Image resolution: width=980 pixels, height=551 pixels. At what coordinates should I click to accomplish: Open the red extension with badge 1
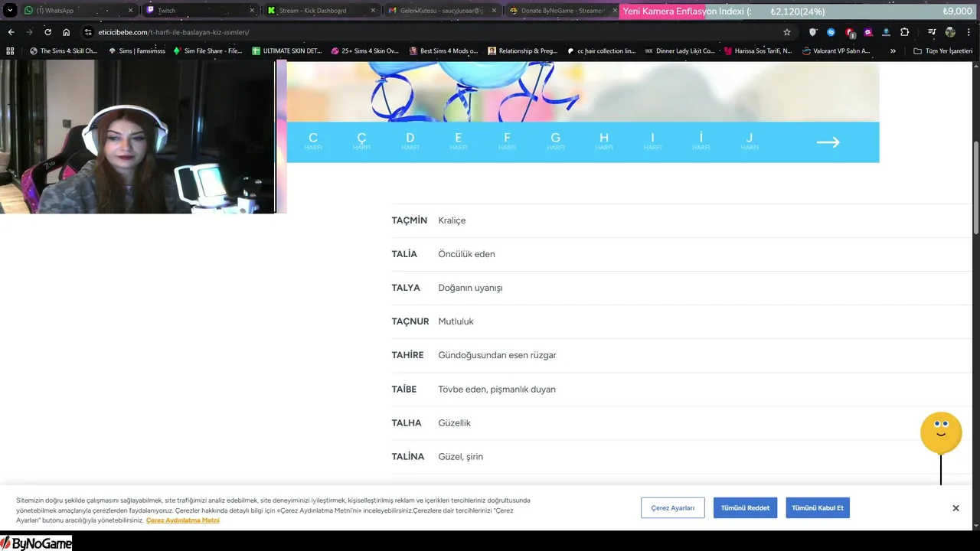(x=850, y=33)
